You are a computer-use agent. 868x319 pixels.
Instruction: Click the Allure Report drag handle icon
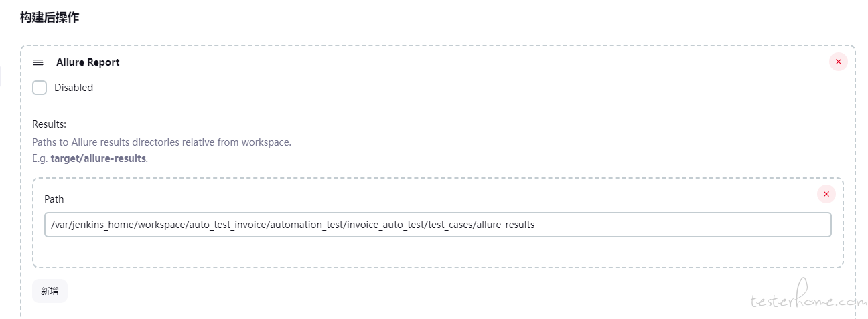pos(38,62)
